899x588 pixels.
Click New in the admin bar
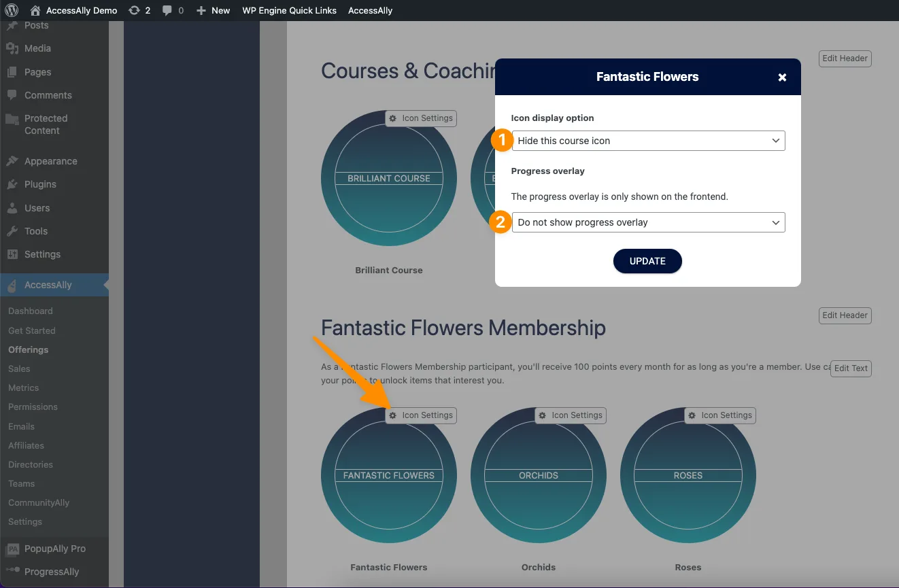tap(221, 10)
